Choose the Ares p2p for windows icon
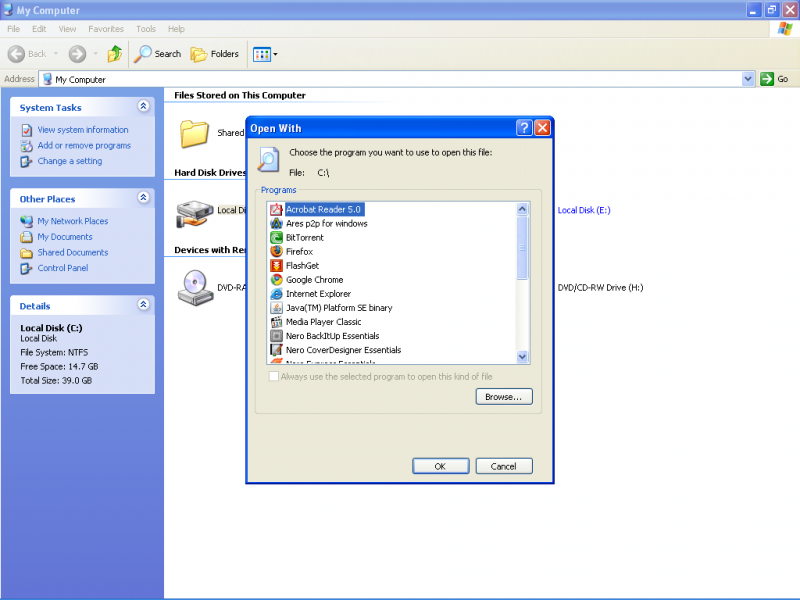The width and height of the screenshot is (800, 600). pos(276,223)
